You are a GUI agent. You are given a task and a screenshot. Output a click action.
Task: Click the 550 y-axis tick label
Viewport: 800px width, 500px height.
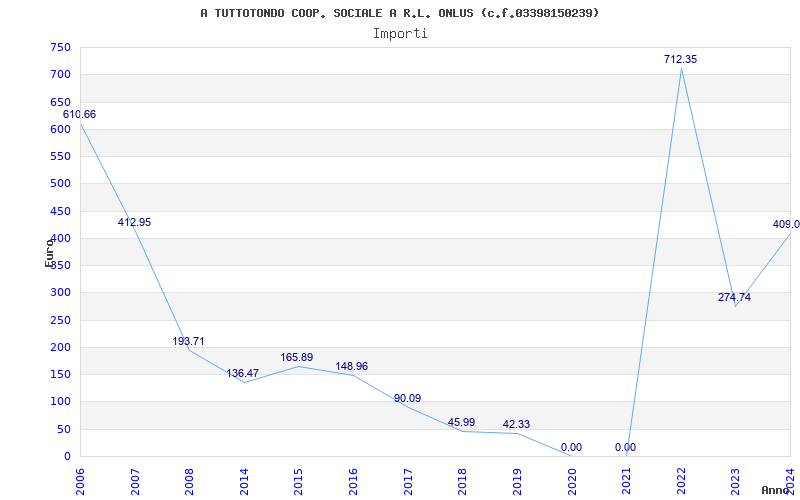(x=60, y=156)
